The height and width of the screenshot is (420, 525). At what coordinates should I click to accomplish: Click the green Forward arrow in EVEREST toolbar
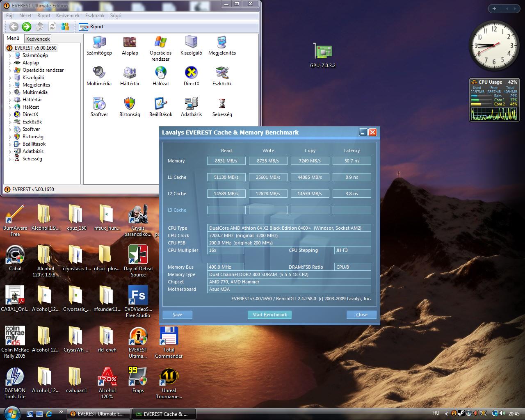point(27,27)
